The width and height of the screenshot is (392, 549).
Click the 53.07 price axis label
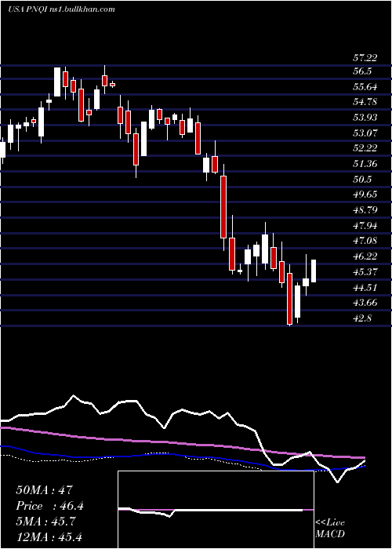[365, 133]
